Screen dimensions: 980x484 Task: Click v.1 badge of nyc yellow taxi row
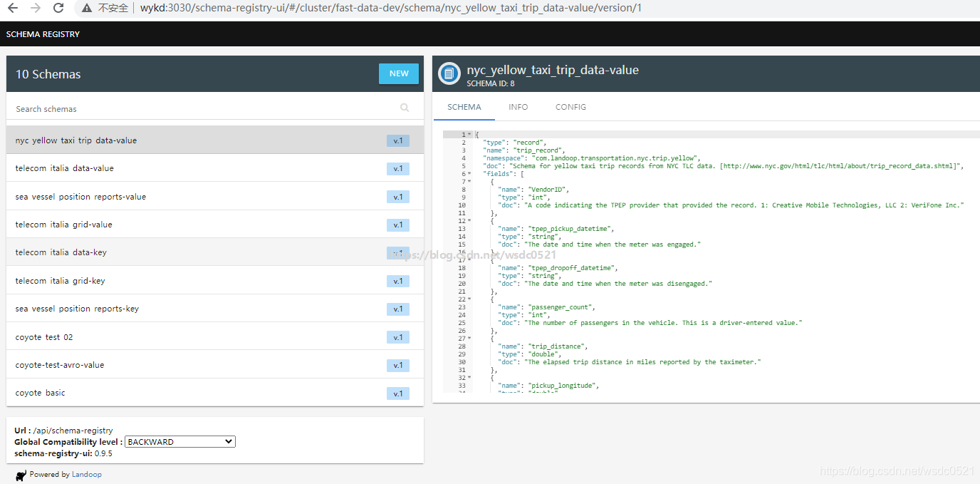(398, 141)
